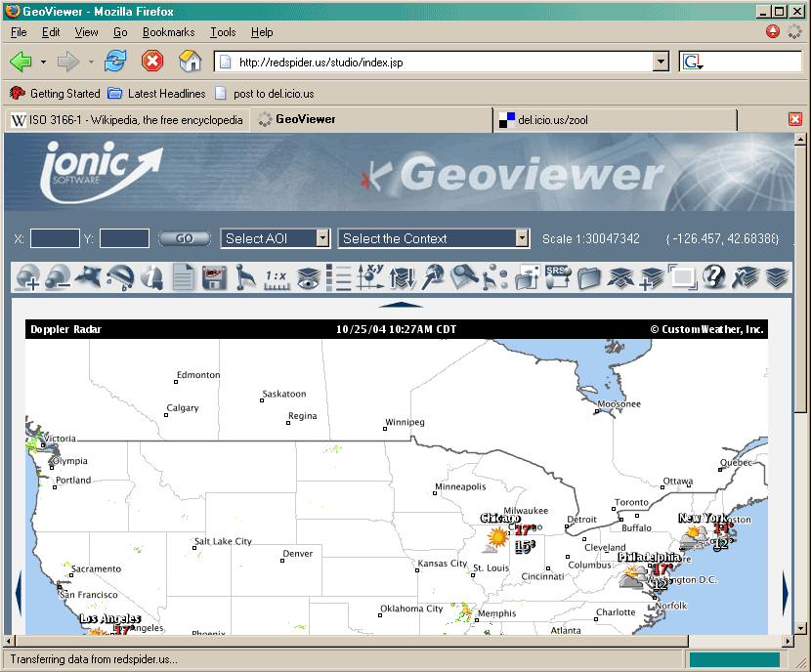
Task: Select the zoom out globe tool
Action: [58, 278]
